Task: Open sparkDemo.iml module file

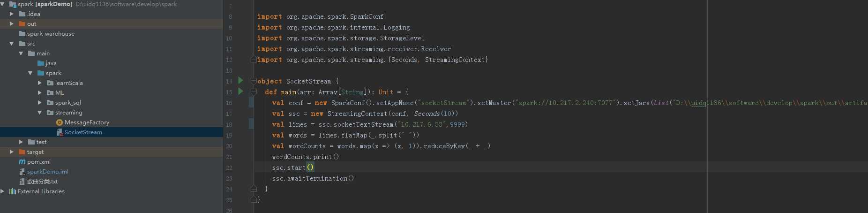Action: click(x=47, y=172)
